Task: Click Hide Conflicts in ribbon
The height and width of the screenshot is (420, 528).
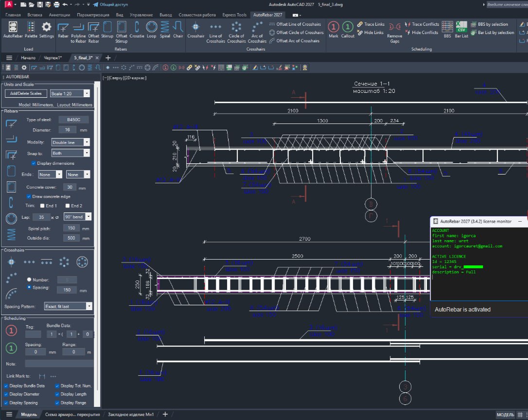Action: 421,33
